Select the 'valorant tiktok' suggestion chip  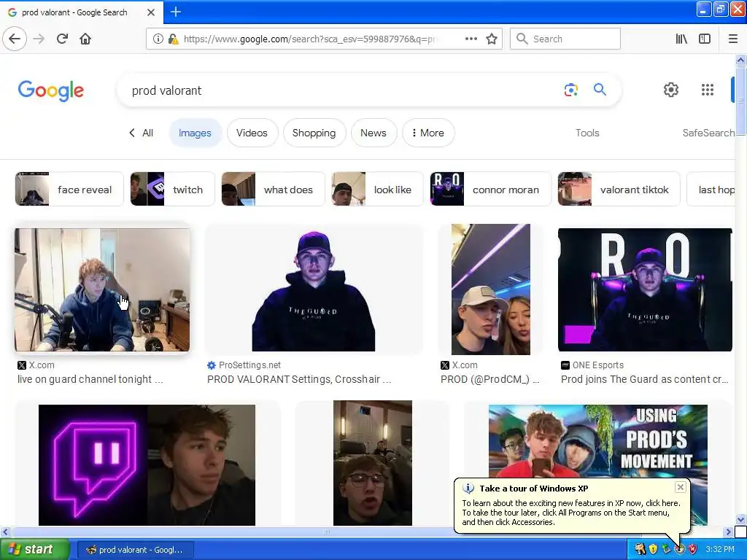pyautogui.click(x=619, y=189)
